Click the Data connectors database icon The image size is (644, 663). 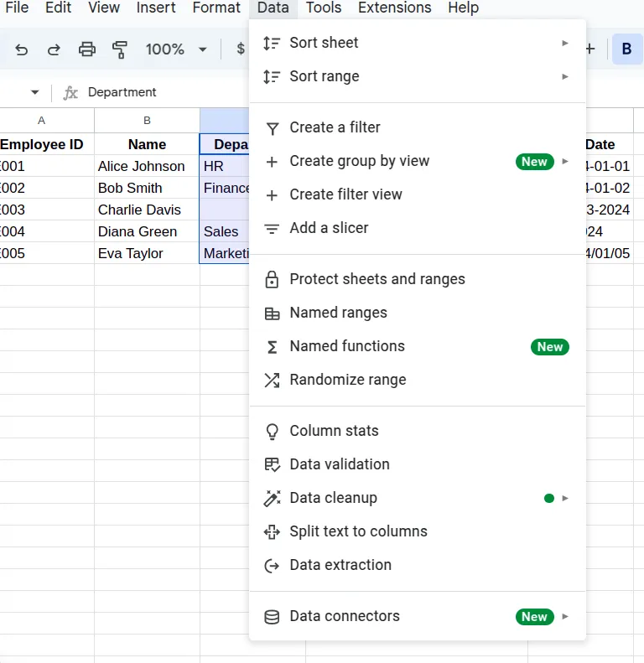pyautogui.click(x=272, y=617)
